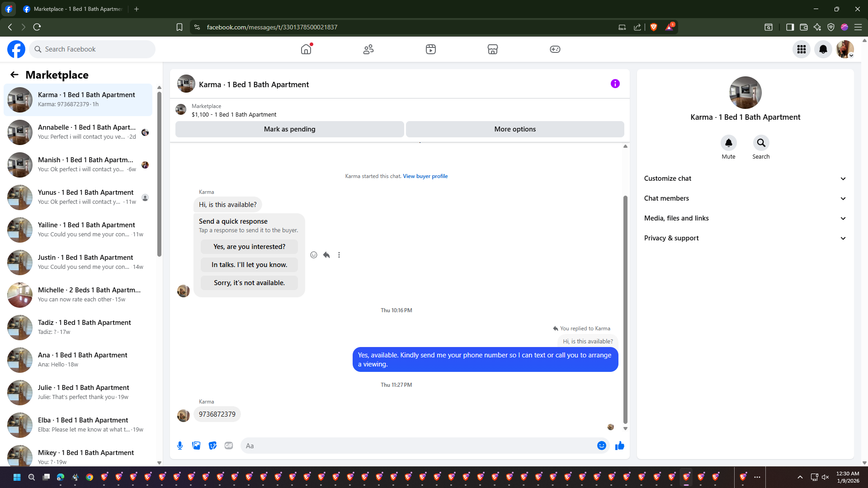
Task: Open account profile picture menu
Action: [845, 49]
